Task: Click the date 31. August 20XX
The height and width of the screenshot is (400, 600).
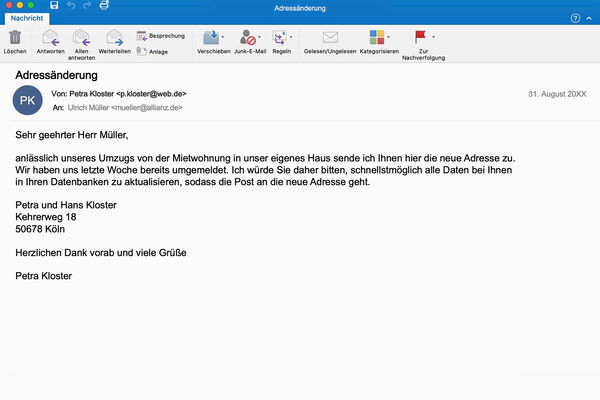Action: [557, 94]
